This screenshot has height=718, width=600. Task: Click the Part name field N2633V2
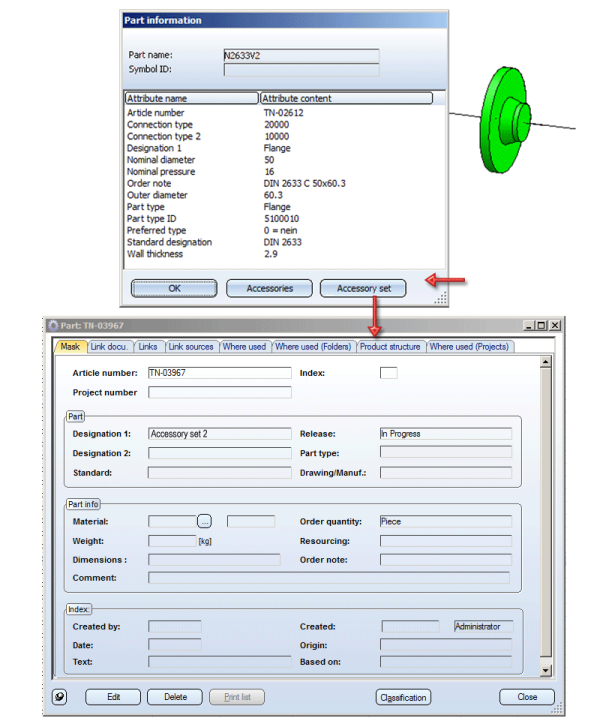click(301, 55)
